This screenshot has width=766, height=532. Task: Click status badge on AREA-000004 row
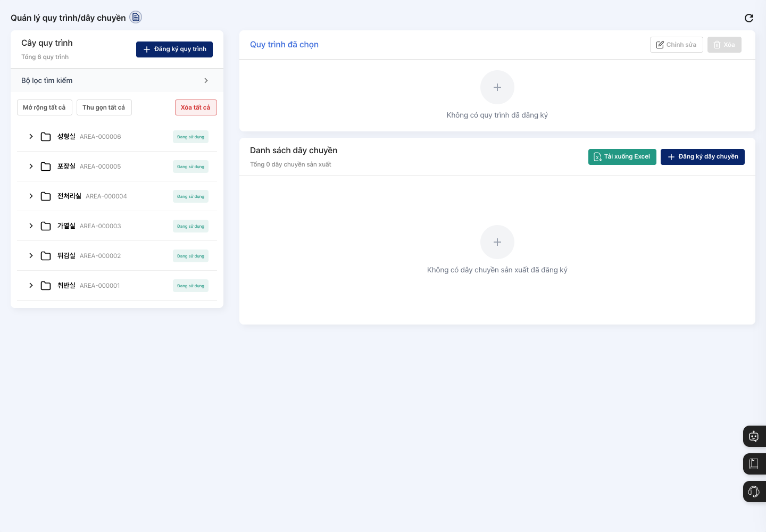coord(190,196)
